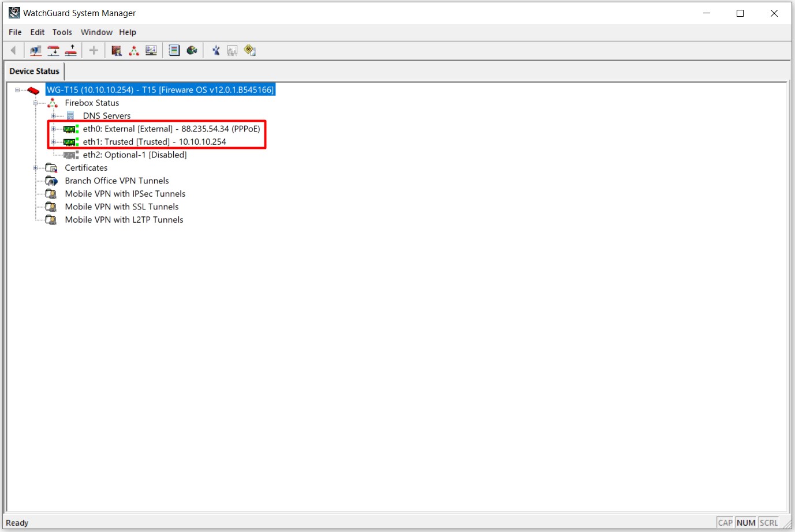This screenshot has height=532, width=795.
Task: Expand the Certificates node
Action: pos(36,168)
